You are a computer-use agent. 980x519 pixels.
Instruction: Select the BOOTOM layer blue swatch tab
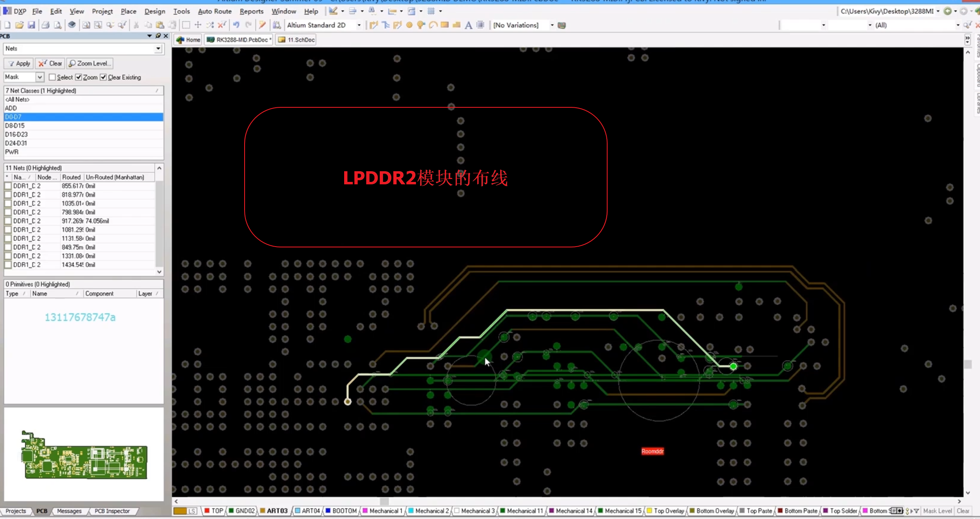(x=341, y=511)
